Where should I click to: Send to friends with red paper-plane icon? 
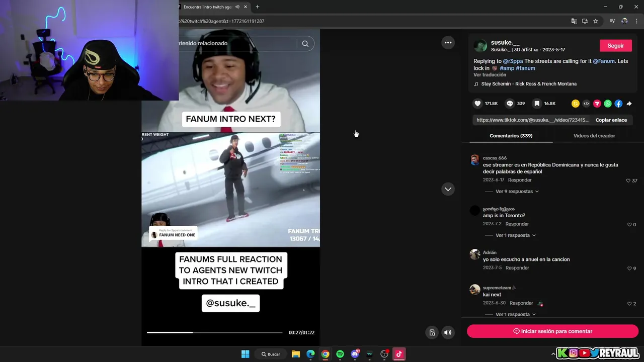pos(597,104)
